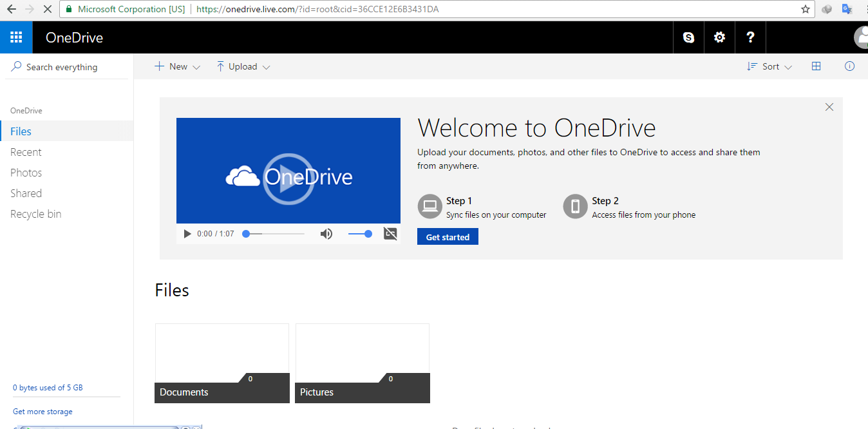The image size is (868, 429).
Task: Mute the video audio
Action: (326, 234)
